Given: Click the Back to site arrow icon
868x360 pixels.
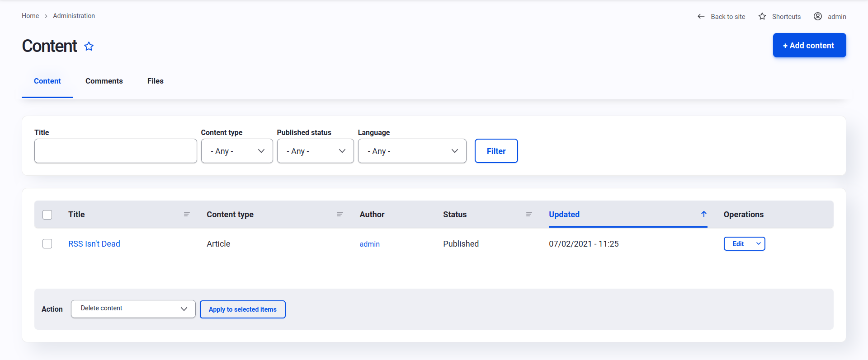Looking at the screenshot, I should tap(701, 16).
